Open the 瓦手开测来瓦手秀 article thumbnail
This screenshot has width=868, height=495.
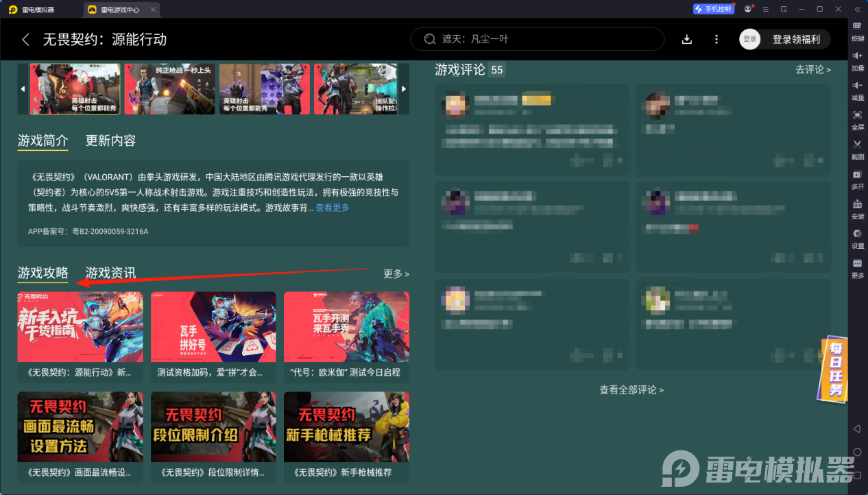click(346, 327)
